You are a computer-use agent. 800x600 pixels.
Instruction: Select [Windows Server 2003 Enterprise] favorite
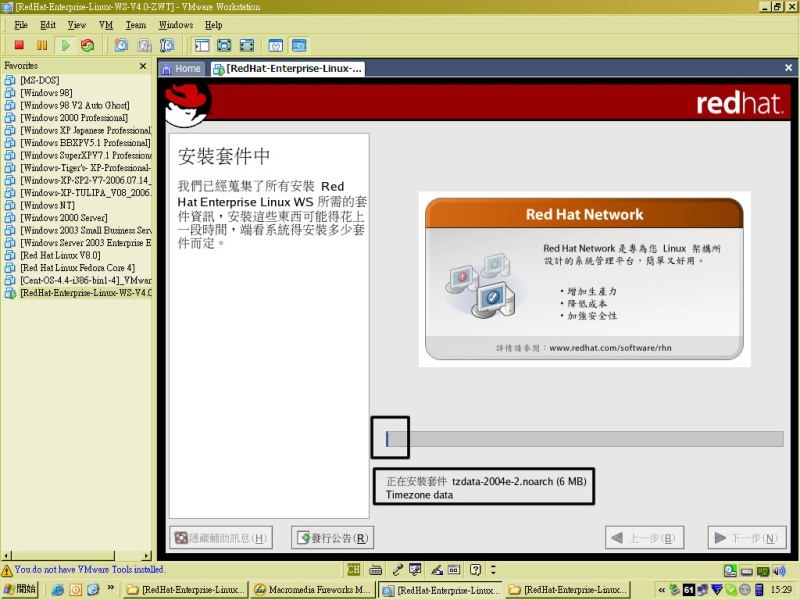click(x=78, y=243)
